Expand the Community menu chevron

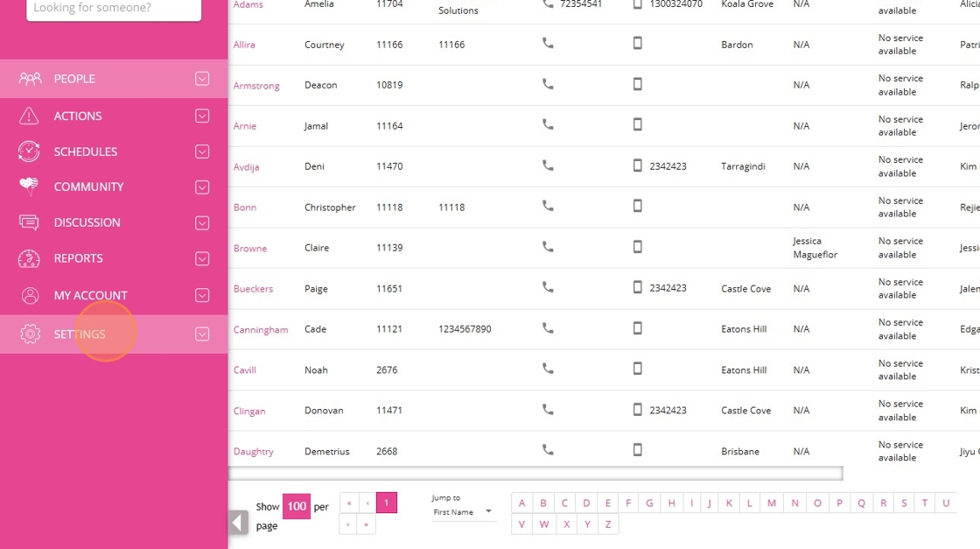tap(202, 187)
